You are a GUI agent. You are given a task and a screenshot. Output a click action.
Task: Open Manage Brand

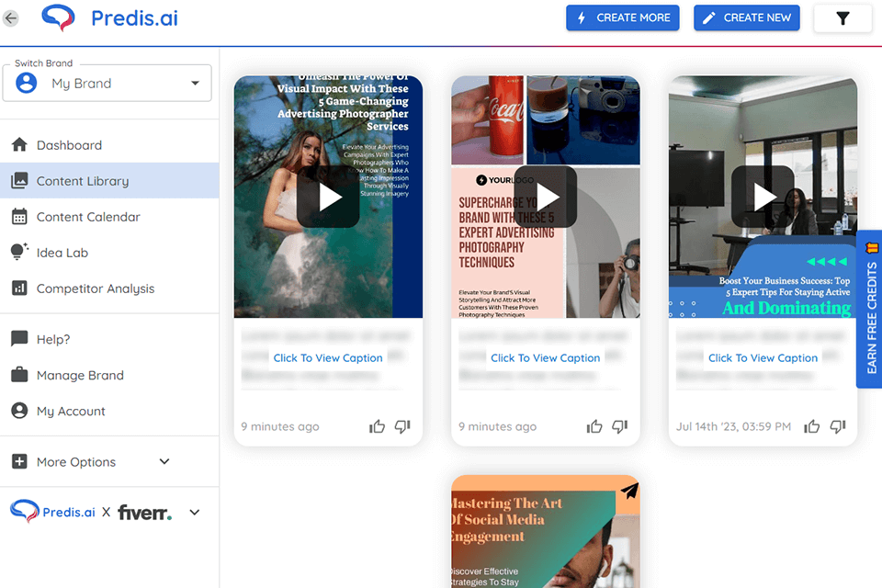109,375
